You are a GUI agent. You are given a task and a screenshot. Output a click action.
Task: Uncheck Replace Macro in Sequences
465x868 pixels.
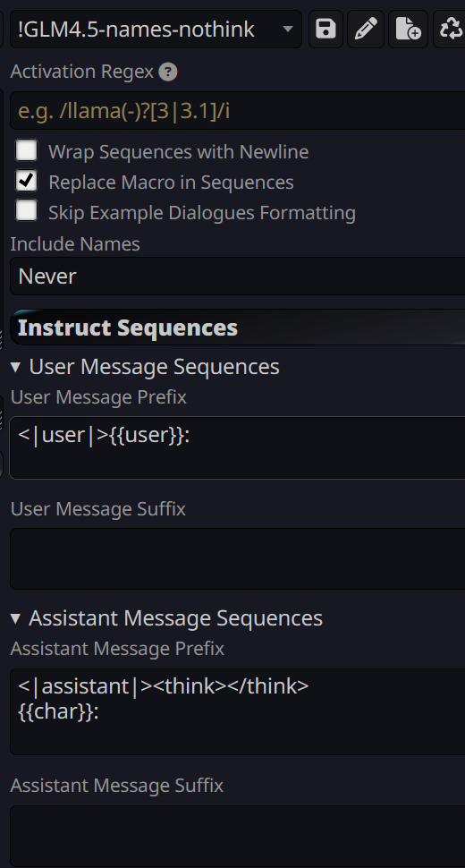tap(27, 181)
